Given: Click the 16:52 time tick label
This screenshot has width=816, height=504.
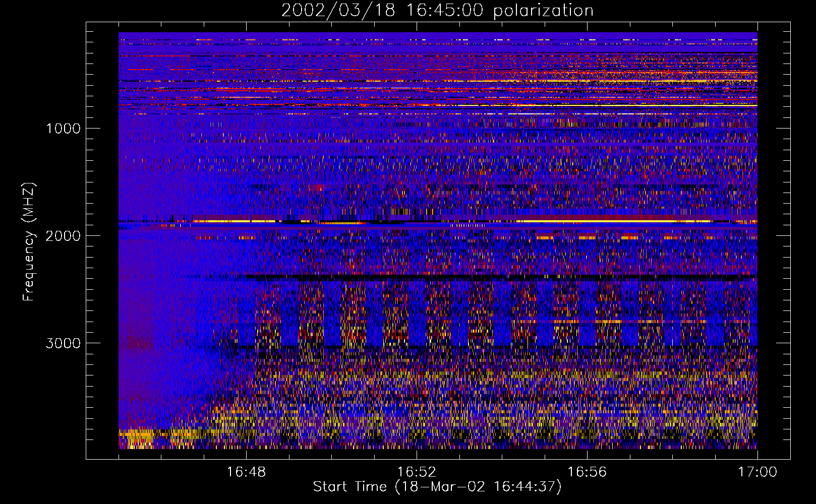Looking at the screenshot, I should pos(417,472).
